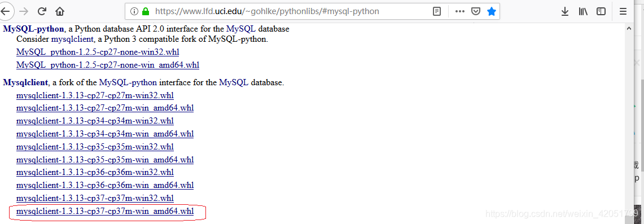The width and height of the screenshot is (644, 224).
Task: Save page to Pocket icon
Action: point(476,11)
